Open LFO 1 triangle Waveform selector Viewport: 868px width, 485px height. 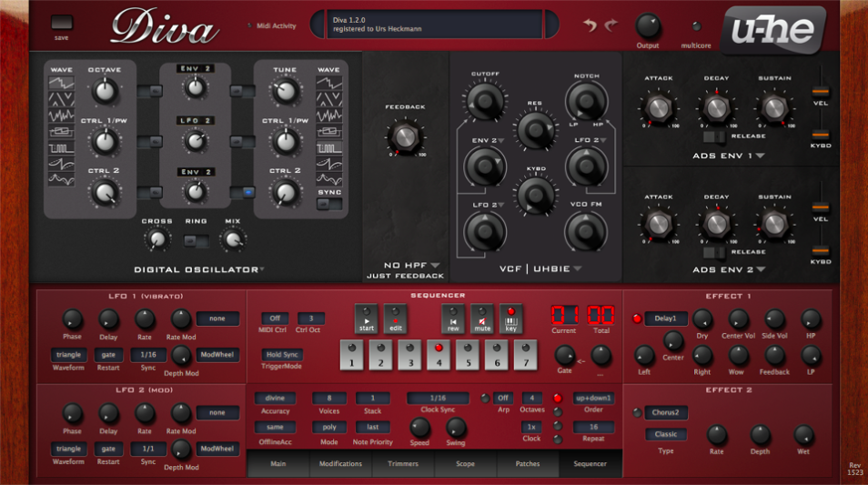pyautogui.click(x=68, y=354)
